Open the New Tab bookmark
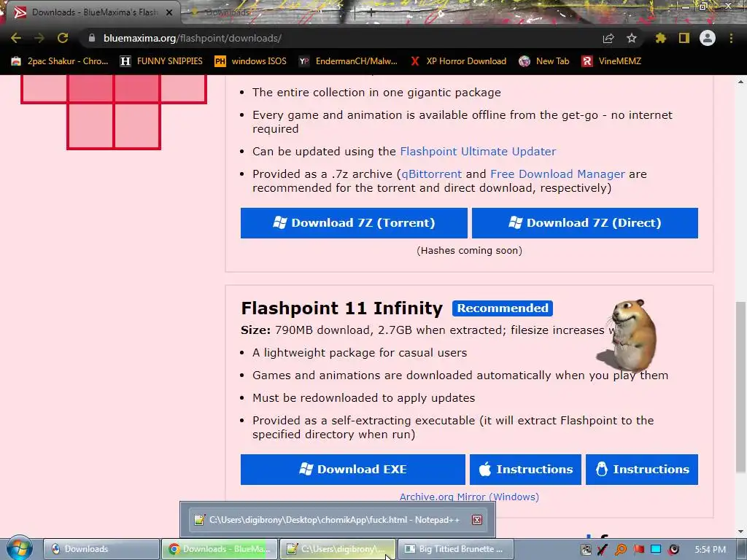Image resolution: width=747 pixels, height=560 pixels. pos(544,61)
